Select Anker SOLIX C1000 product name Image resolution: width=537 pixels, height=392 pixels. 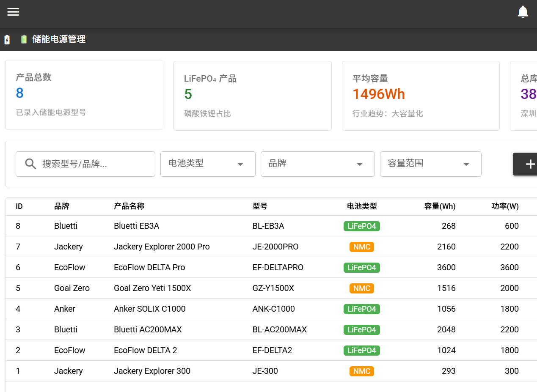tap(150, 309)
